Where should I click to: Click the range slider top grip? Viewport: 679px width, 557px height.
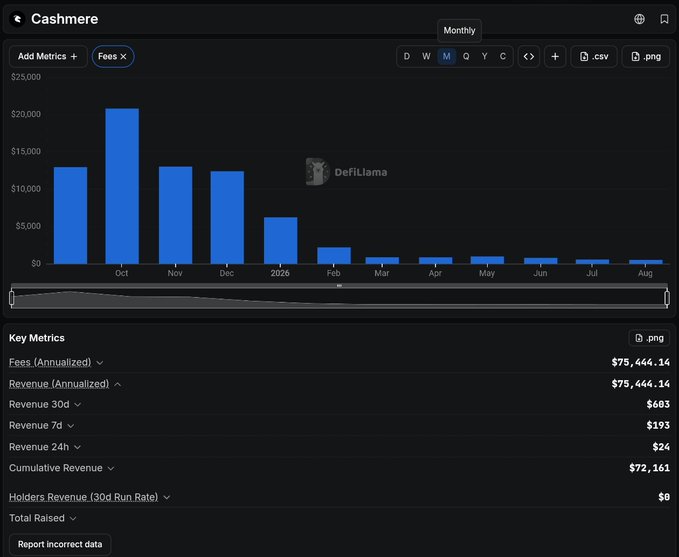tap(339, 286)
